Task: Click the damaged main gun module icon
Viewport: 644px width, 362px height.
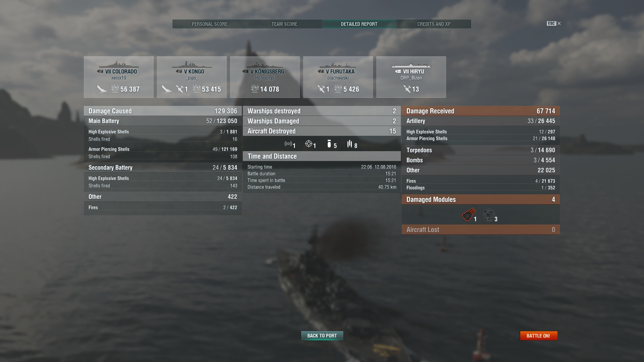Action: click(469, 215)
